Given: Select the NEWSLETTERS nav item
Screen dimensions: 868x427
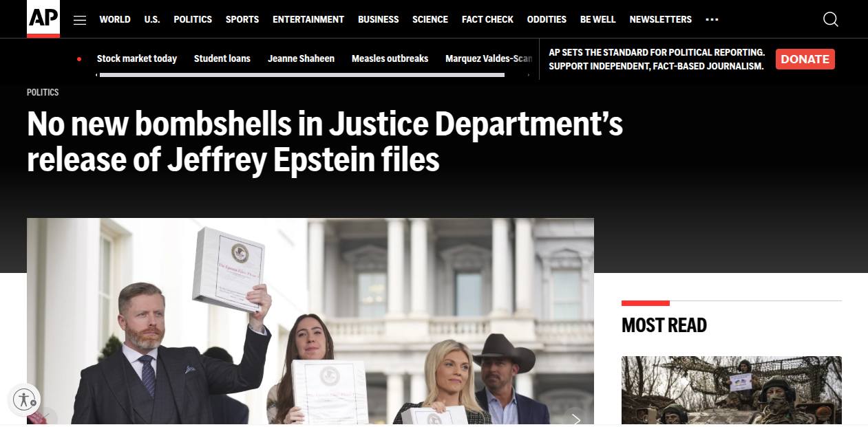Looking at the screenshot, I should point(661,19).
